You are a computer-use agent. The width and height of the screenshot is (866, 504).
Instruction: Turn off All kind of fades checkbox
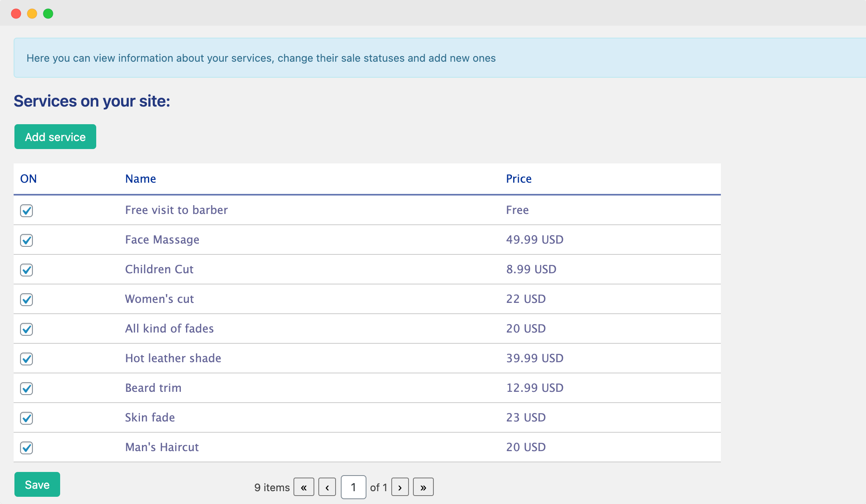point(26,329)
